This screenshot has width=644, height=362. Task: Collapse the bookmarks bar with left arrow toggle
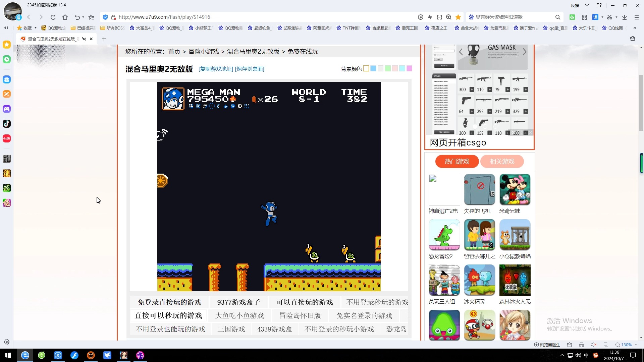tap(6, 28)
